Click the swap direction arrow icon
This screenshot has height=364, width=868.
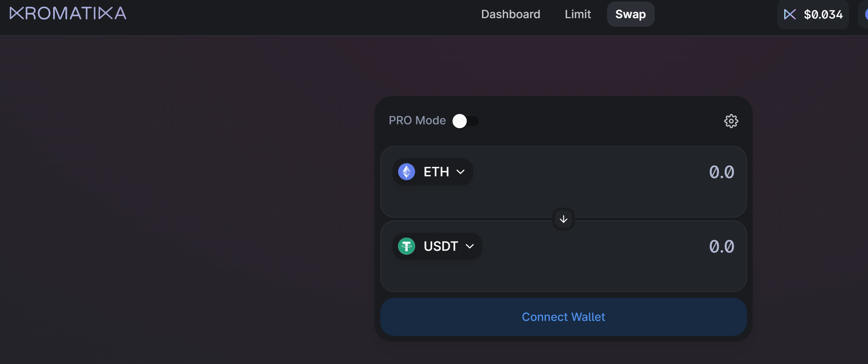[x=563, y=219]
